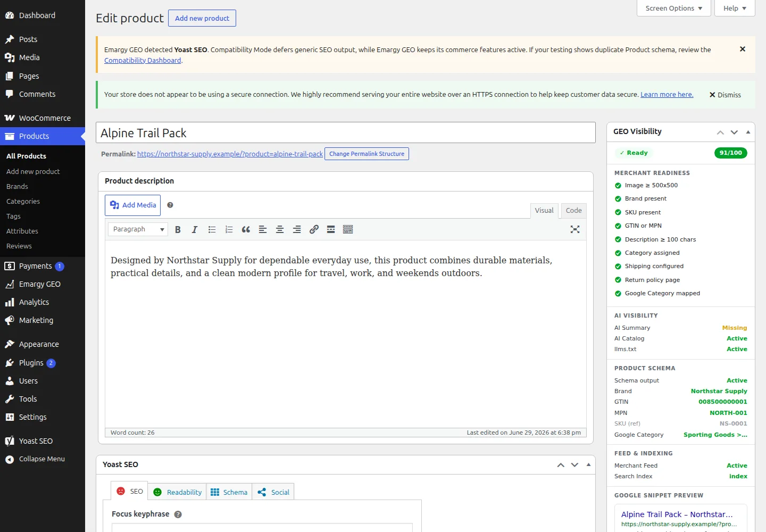Click Add new product button

pyautogui.click(x=202, y=18)
